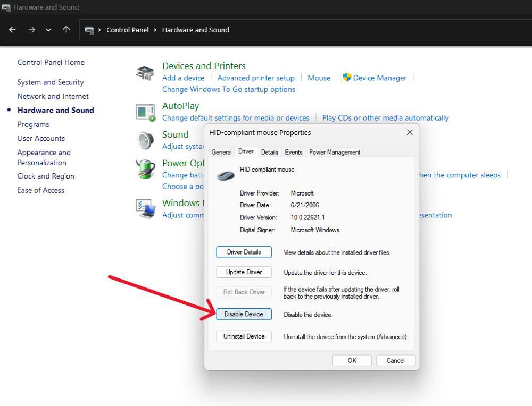Open Power Management tab
Screen dimensions: 532x406
pyautogui.click(x=335, y=152)
